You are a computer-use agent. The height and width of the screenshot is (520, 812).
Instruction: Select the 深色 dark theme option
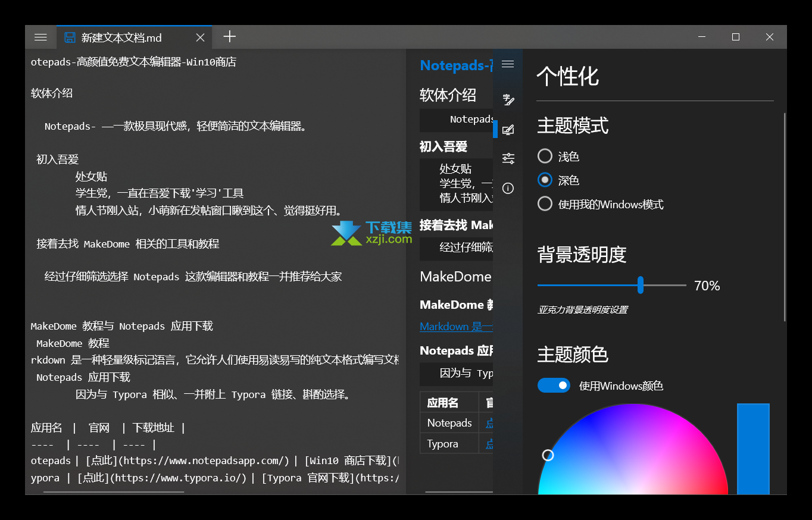coord(558,180)
